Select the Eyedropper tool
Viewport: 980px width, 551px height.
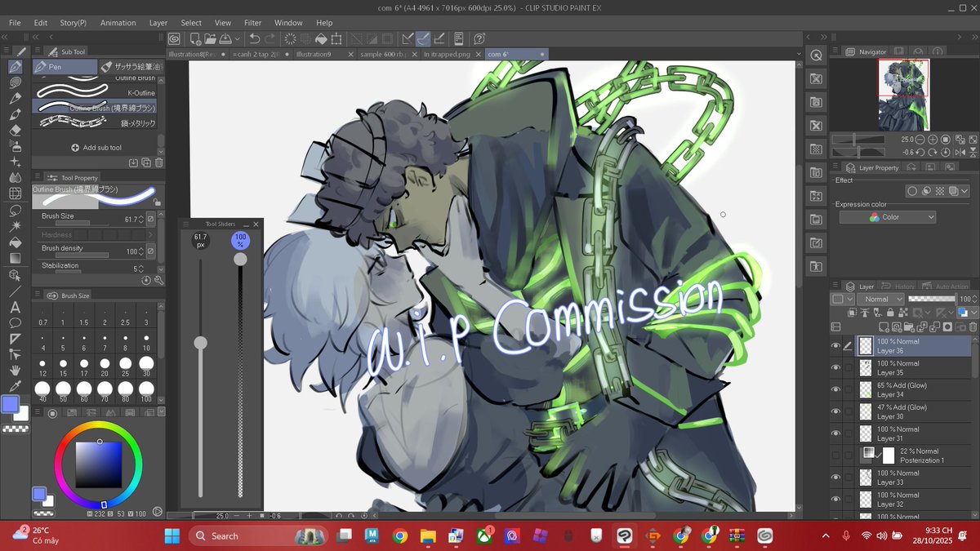coord(15,386)
